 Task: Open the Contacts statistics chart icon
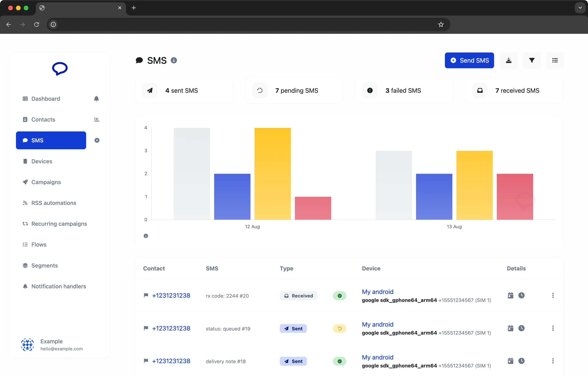pyautogui.click(x=97, y=119)
